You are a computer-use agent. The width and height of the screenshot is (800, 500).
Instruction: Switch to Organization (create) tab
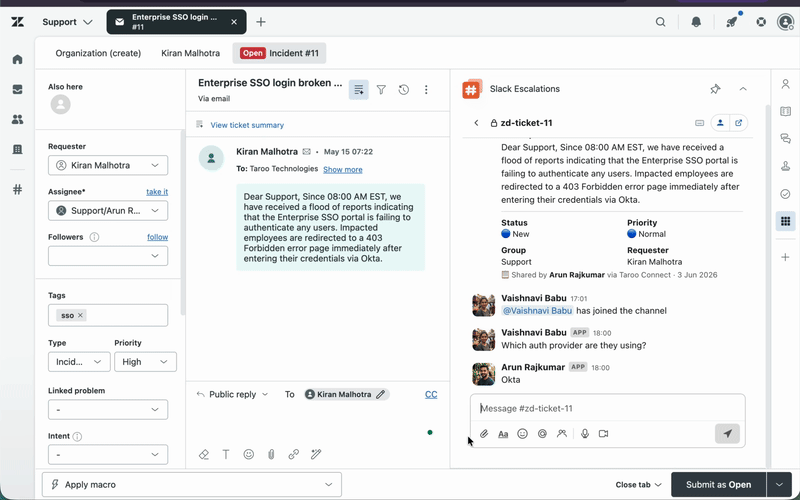(x=98, y=53)
